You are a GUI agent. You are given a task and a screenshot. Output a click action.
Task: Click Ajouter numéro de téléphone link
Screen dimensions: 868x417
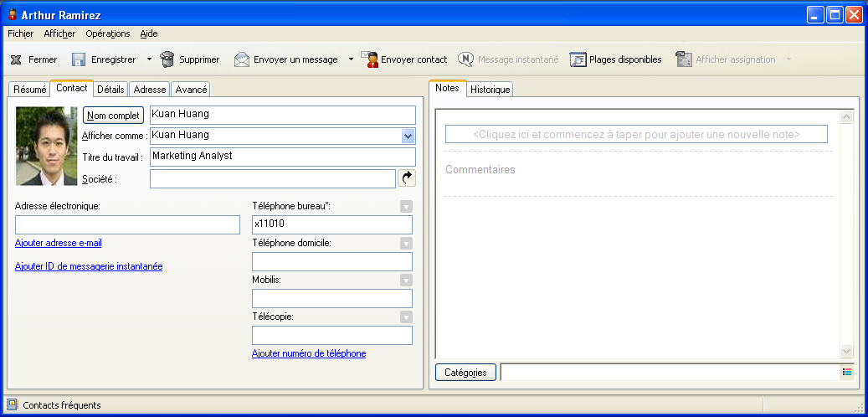pyautogui.click(x=309, y=353)
